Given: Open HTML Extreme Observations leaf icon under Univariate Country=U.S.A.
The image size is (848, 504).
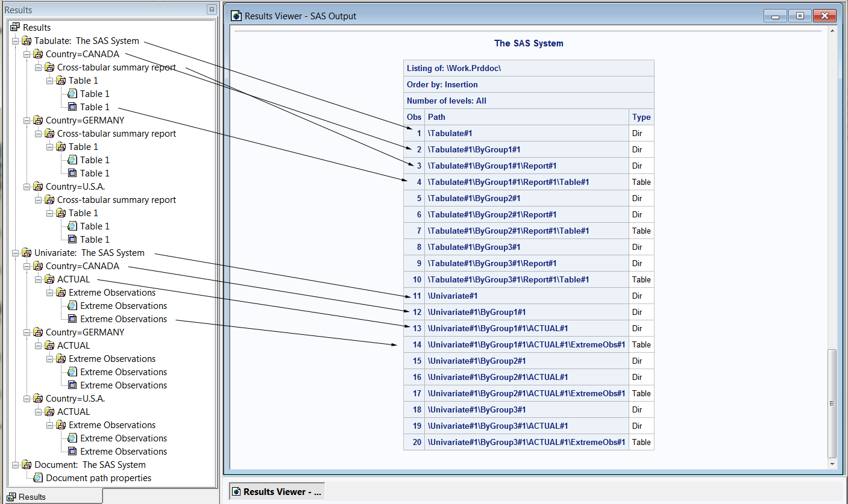Looking at the screenshot, I should click(72, 438).
